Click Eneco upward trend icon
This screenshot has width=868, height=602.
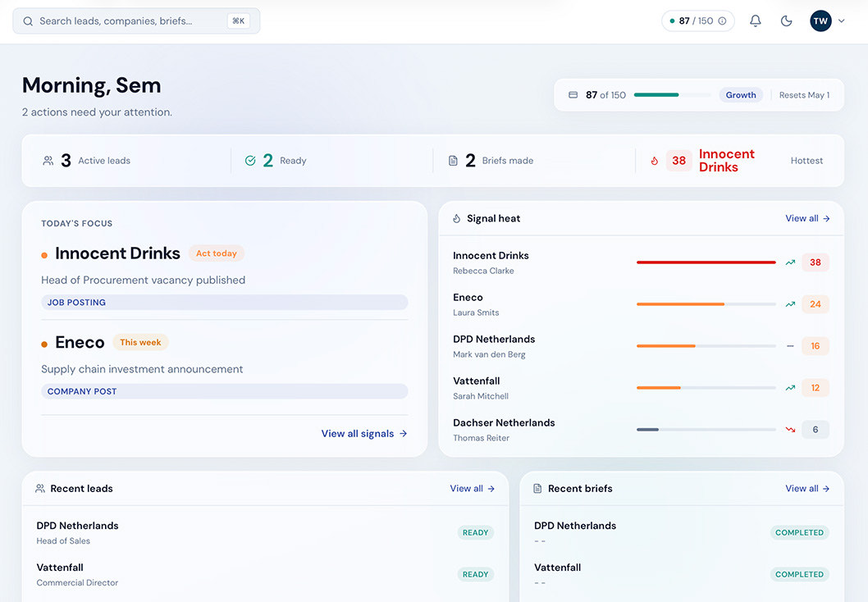coord(790,304)
